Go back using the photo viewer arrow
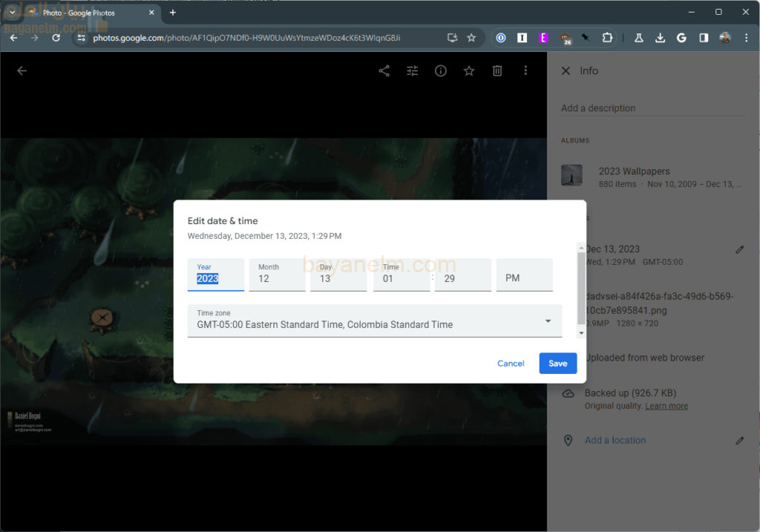760x532 pixels. pos(22,71)
